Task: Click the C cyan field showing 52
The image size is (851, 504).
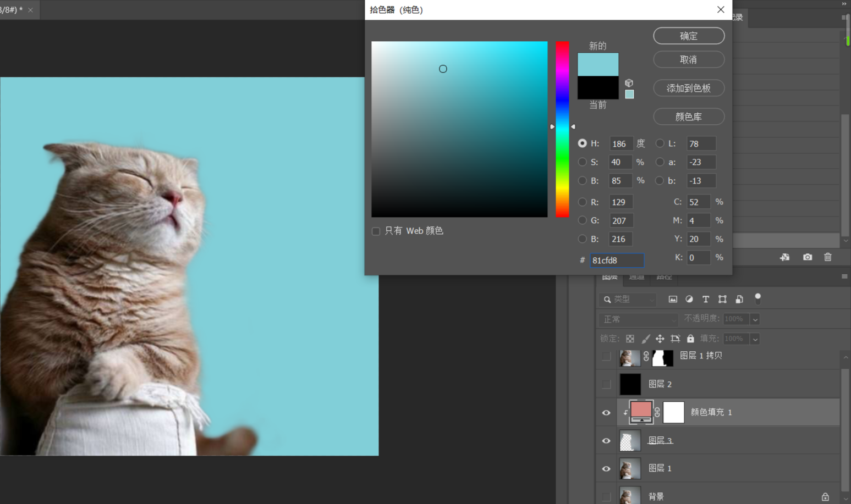Action: pyautogui.click(x=699, y=202)
